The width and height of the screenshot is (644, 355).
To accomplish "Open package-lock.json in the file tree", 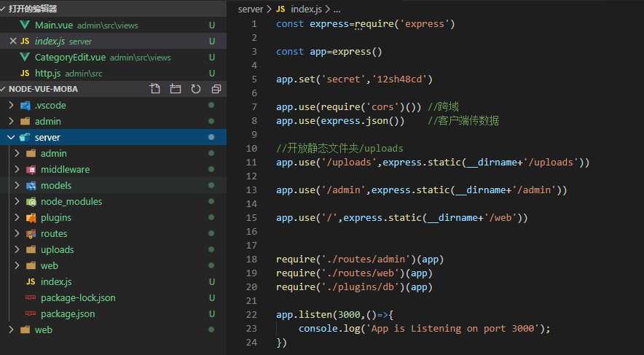I will click(78, 297).
